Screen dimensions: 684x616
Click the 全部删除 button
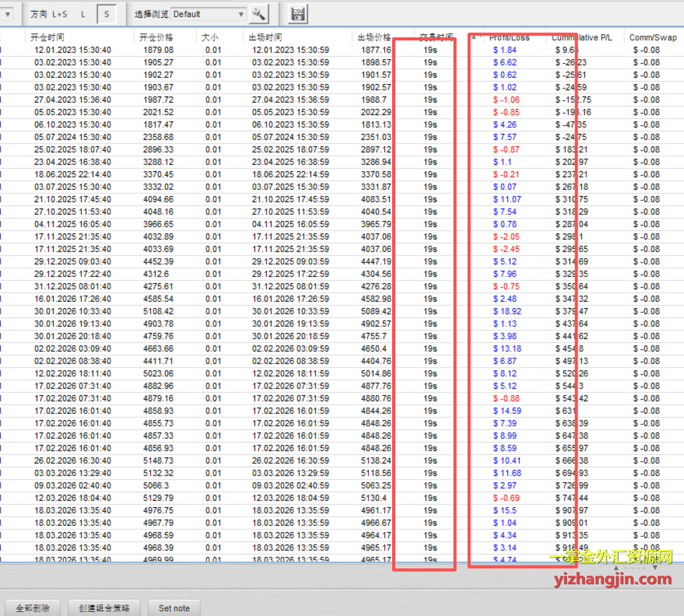(x=33, y=608)
